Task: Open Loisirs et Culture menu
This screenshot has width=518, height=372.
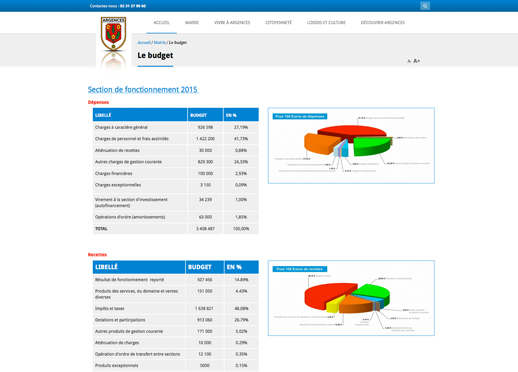Action: pyautogui.click(x=326, y=23)
